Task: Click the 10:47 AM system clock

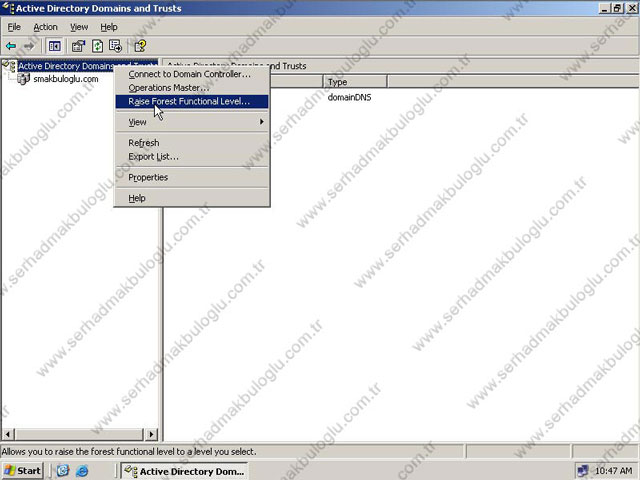Action: 613,471
